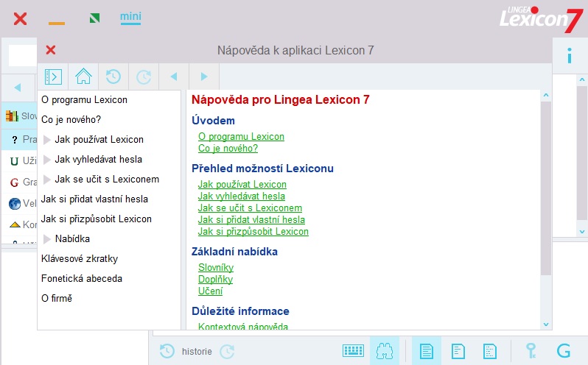Open Co je nového? in contents tree

click(x=71, y=120)
